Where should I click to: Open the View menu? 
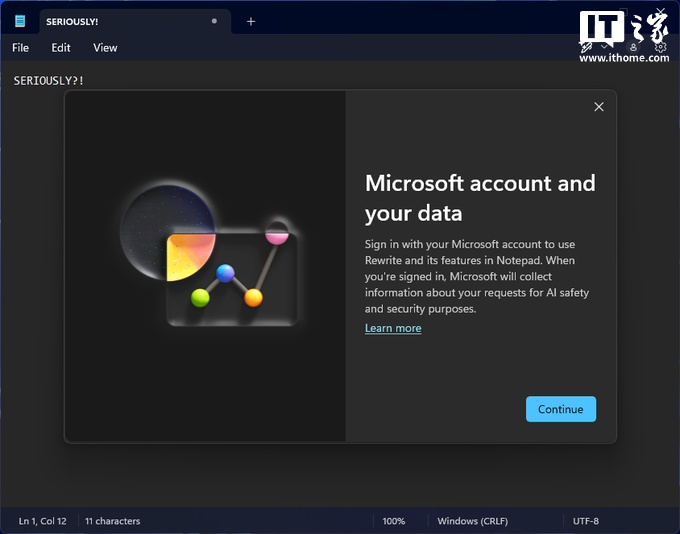[105, 47]
